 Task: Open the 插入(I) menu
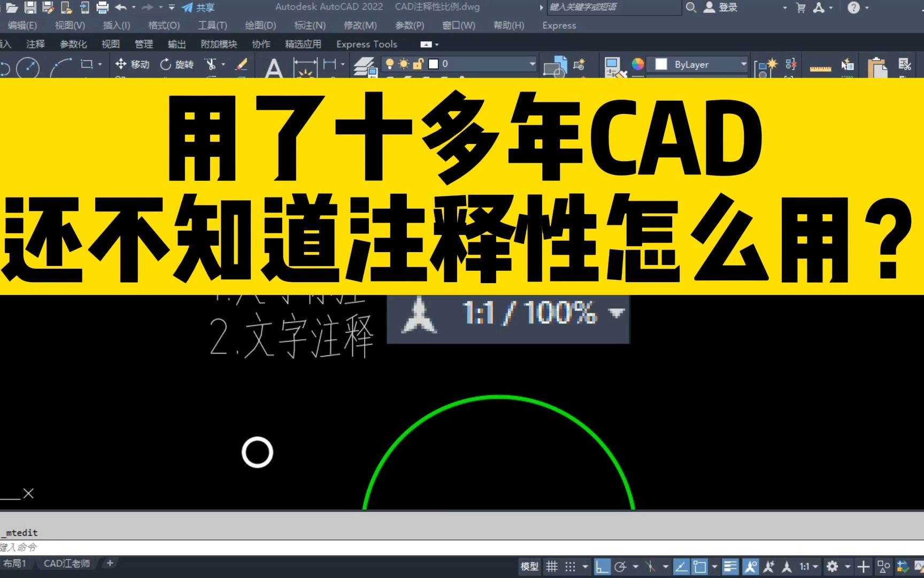[x=117, y=25]
